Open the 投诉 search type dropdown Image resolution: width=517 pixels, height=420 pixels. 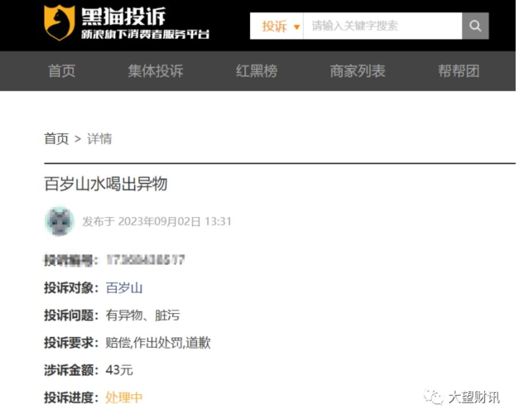pyautogui.click(x=277, y=26)
